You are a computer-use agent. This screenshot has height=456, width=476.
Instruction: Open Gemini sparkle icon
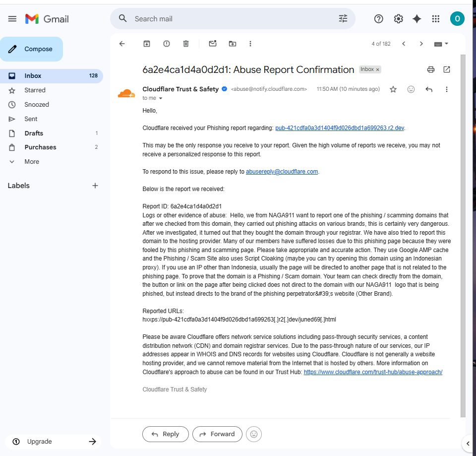coord(417,19)
